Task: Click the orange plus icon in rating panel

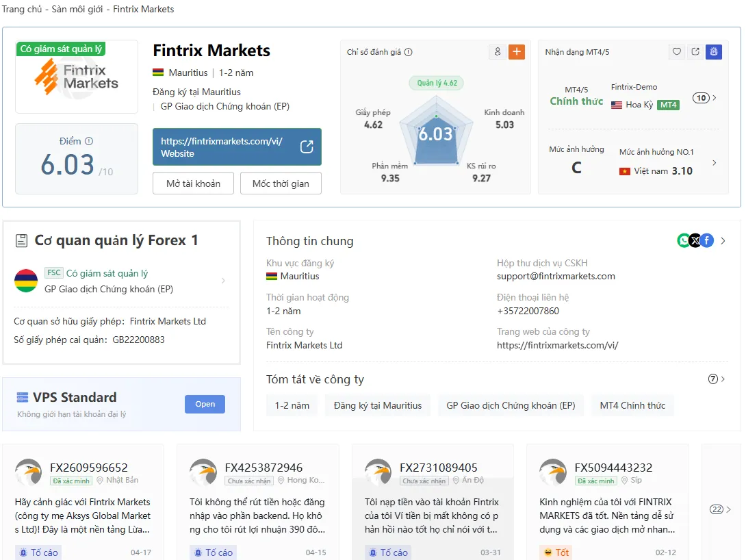Action: pos(516,52)
